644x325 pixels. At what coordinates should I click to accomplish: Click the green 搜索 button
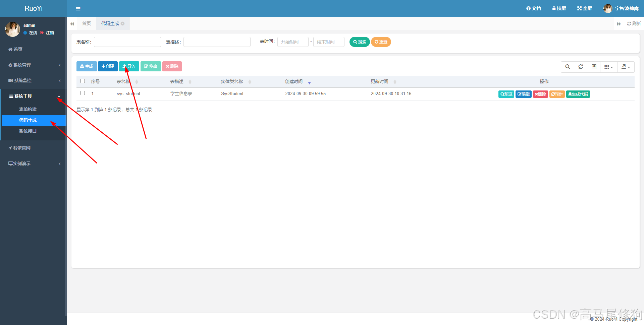(x=360, y=42)
